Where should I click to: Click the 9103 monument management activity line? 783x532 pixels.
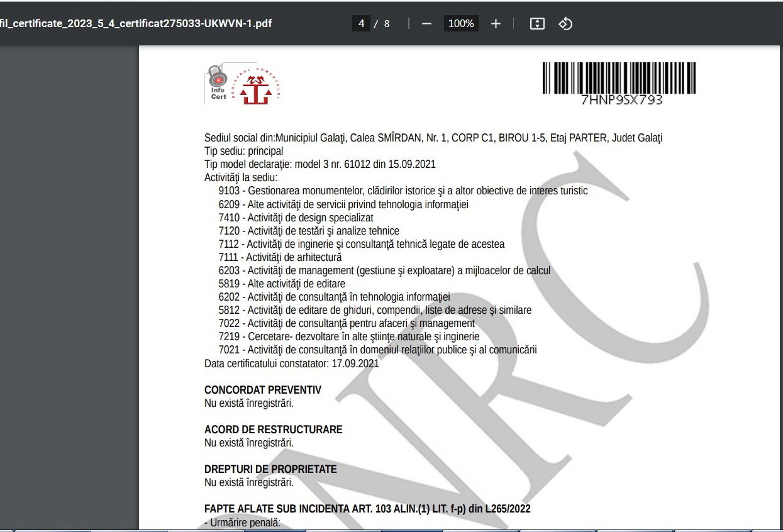click(x=403, y=191)
